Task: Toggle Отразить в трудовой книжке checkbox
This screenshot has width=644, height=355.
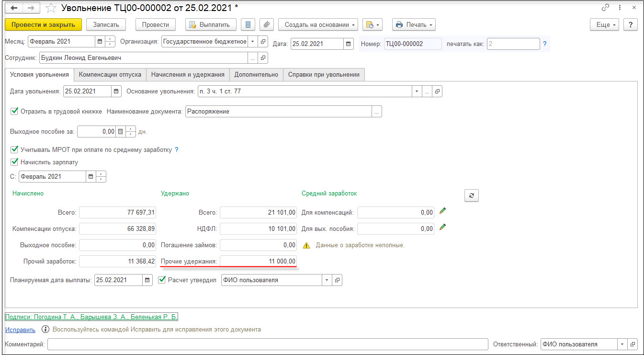Action: coord(14,112)
